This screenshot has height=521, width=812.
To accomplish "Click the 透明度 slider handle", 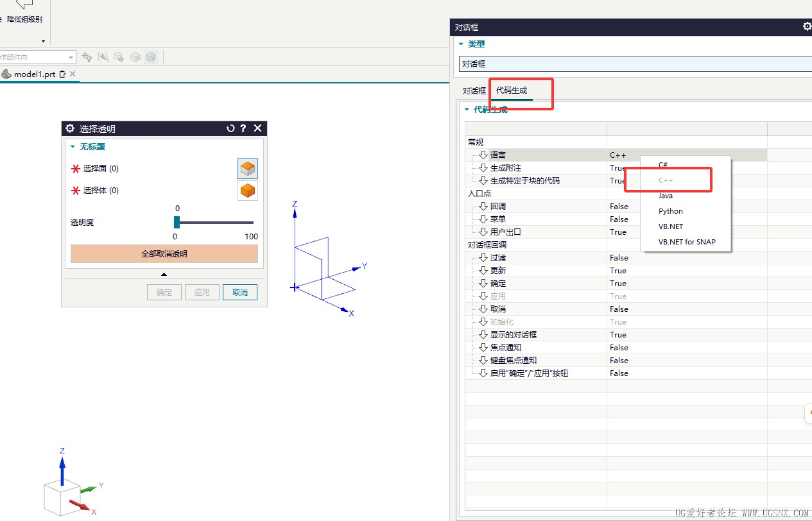I will pyautogui.click(x=177, y=222).
